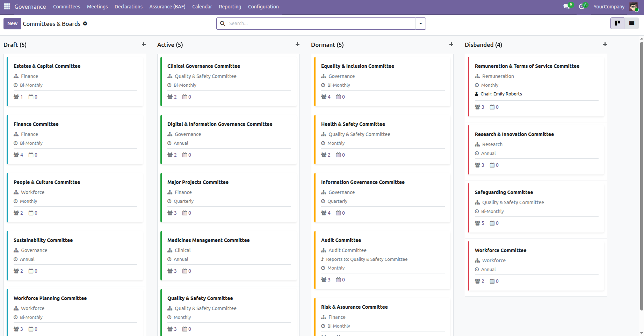Add a quick card in Dormant column
Image resolution: width=644 pixels, height=336 pixels.
(451, 44)
